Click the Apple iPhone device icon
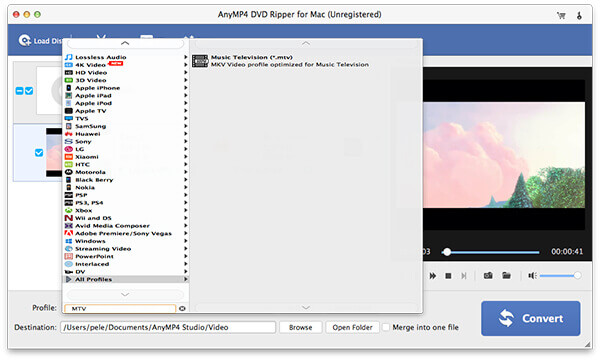This screenshot has height=360, width=600. tap(68, 88)
